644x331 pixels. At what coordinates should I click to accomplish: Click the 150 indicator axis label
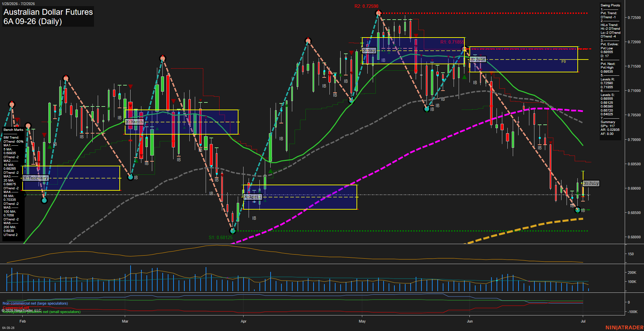[x=631, y=254]
